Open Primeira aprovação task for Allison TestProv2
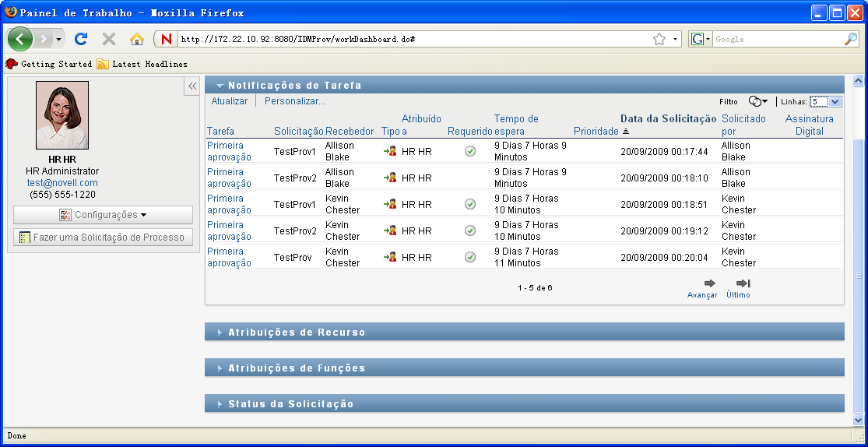The image size is (868, 447). (x=229, y=178)
